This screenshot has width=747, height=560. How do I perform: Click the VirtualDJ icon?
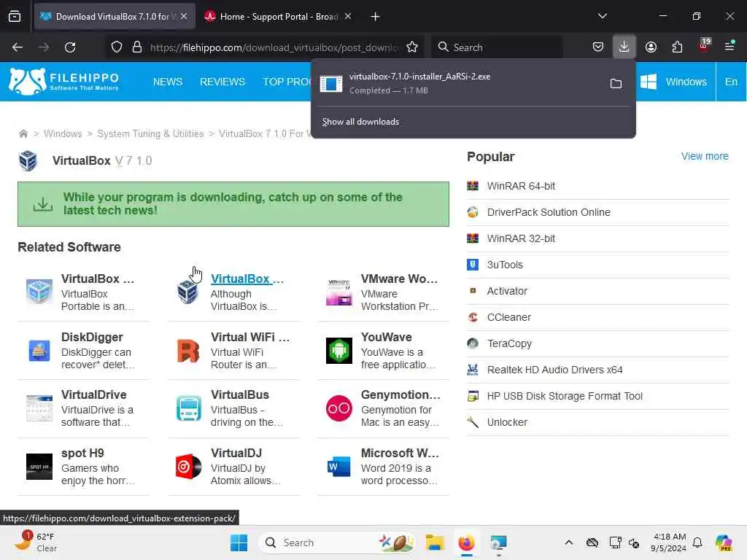(188, 467)
